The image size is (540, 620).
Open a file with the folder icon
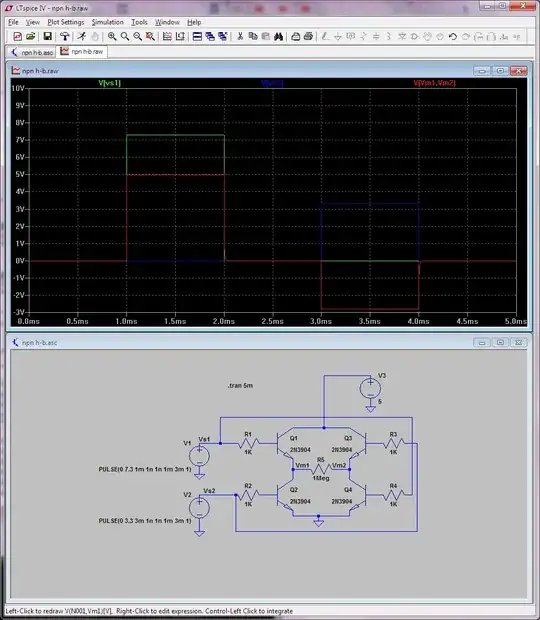click(x=31, y=36)
